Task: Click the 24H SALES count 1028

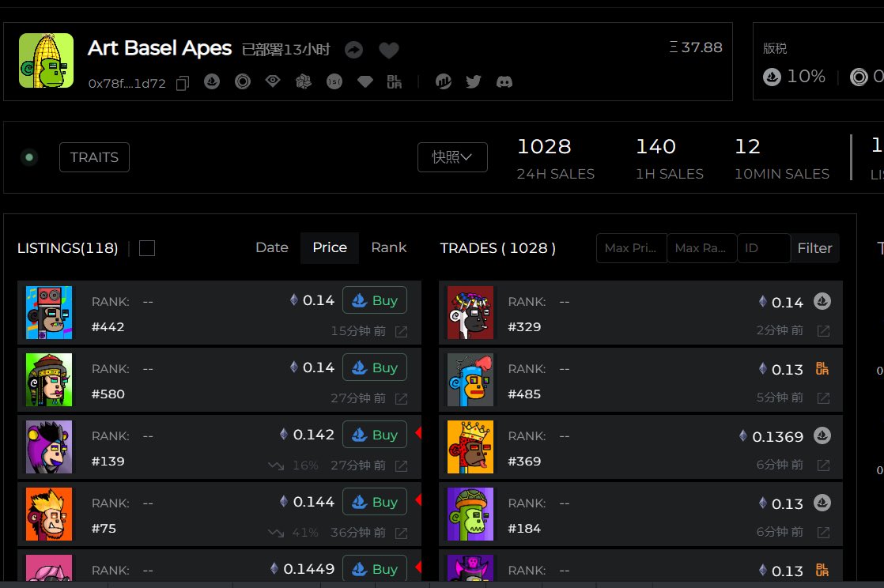Action: [x=544, y=146]
